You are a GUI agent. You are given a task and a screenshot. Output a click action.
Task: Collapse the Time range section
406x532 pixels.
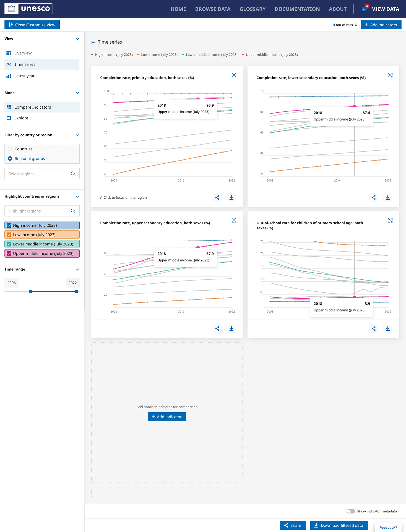point(77,269)
